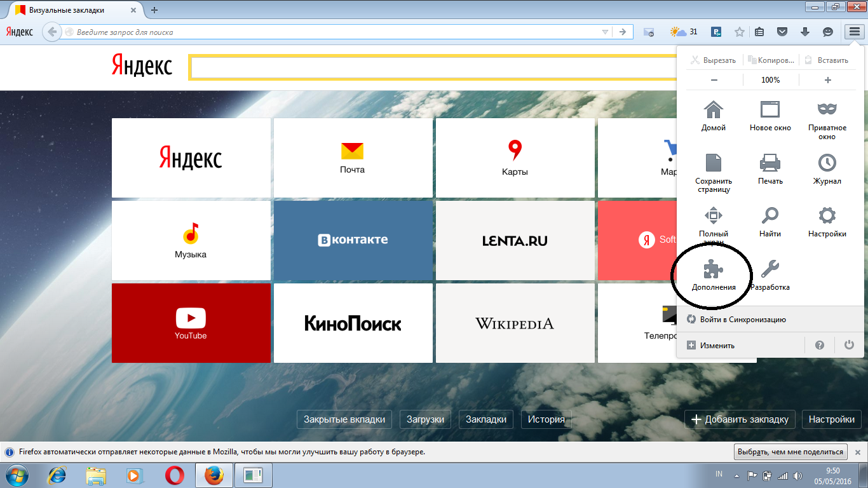Click the Закрытые вкладки button
Image resolution: width=868 pixels, height=488 pixels.
[x=344, y=419]
